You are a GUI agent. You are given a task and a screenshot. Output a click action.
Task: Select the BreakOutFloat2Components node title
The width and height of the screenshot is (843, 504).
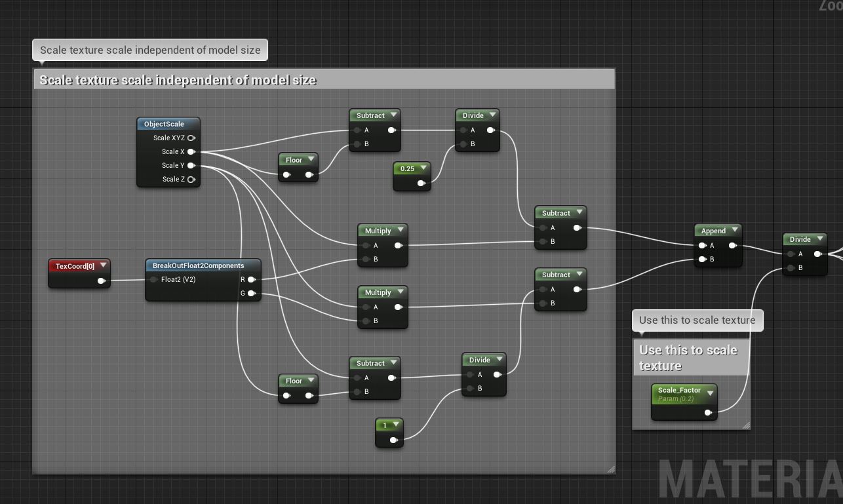tap(198, 265)
